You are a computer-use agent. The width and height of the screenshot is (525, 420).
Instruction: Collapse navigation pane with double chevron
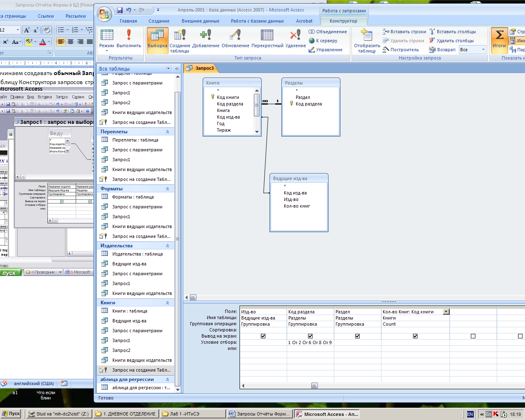(x=177, y=68)
